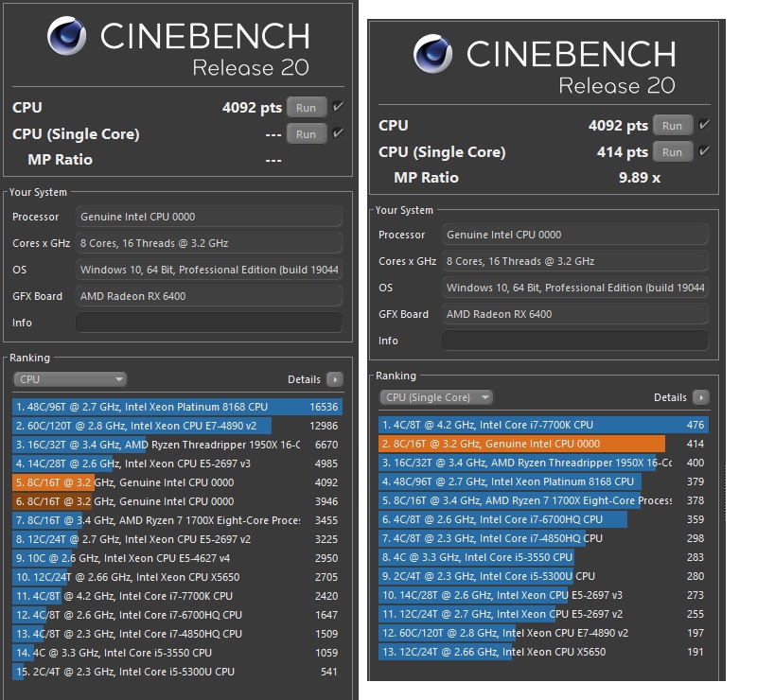
Task: Select the i5-3550 row scoring 1059
Action: pyautogui.click(x=177, y=653)
